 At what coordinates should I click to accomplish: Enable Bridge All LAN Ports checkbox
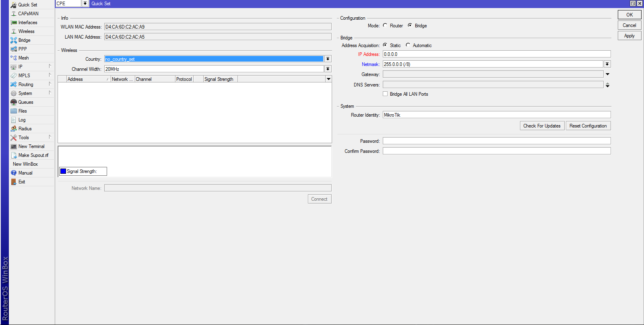point(385,94)
